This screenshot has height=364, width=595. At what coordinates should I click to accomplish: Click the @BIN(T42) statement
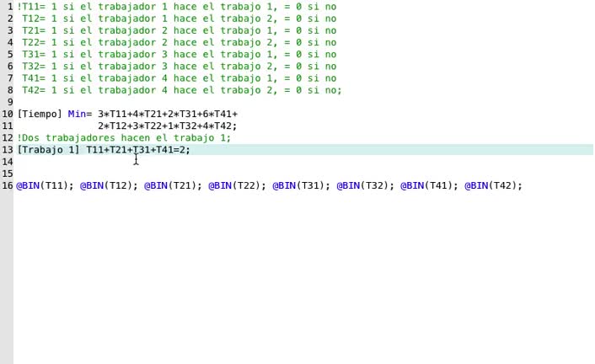[493, 185]
